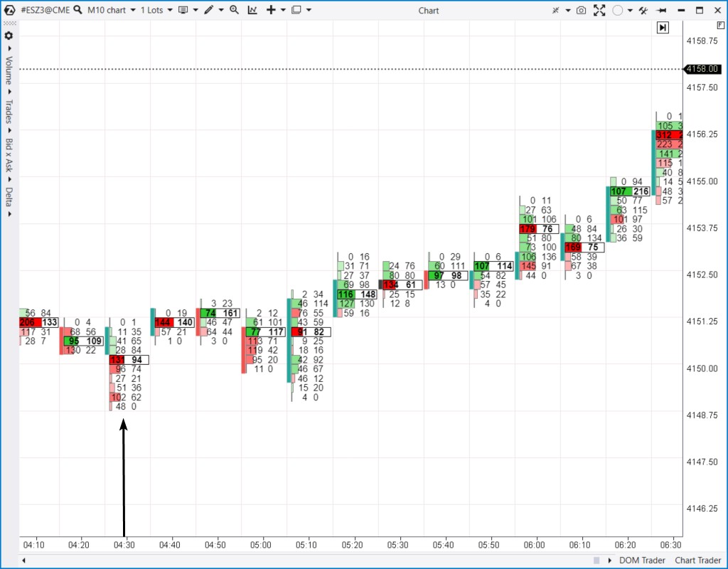
Task: Open the drawing pencil tool
Action: point(208,11)
